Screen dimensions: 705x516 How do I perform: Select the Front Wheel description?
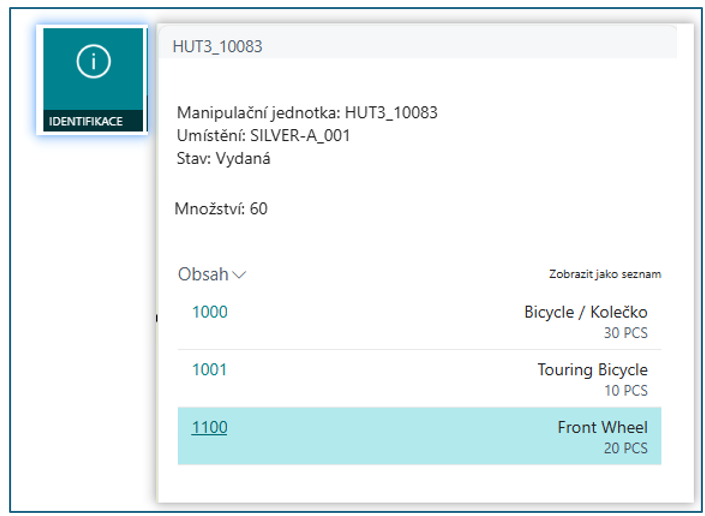coord(602,428)
